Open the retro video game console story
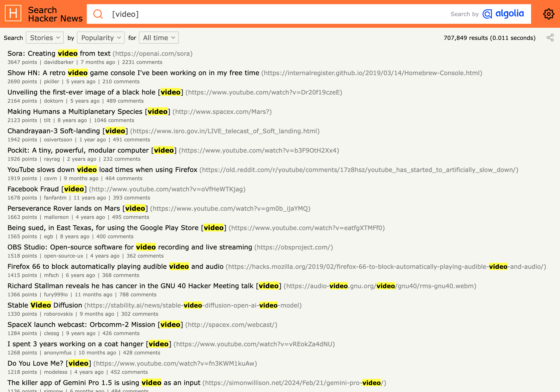 tap(133, 73)
